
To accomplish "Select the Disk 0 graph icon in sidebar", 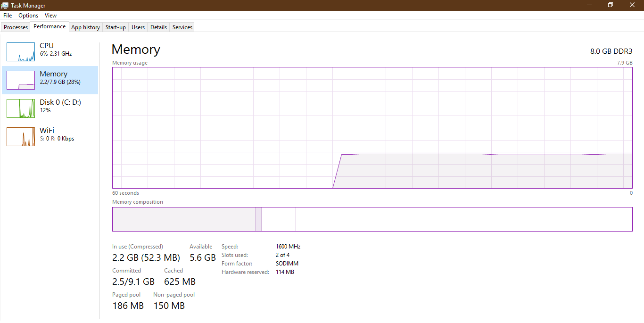I will [21, 108].
